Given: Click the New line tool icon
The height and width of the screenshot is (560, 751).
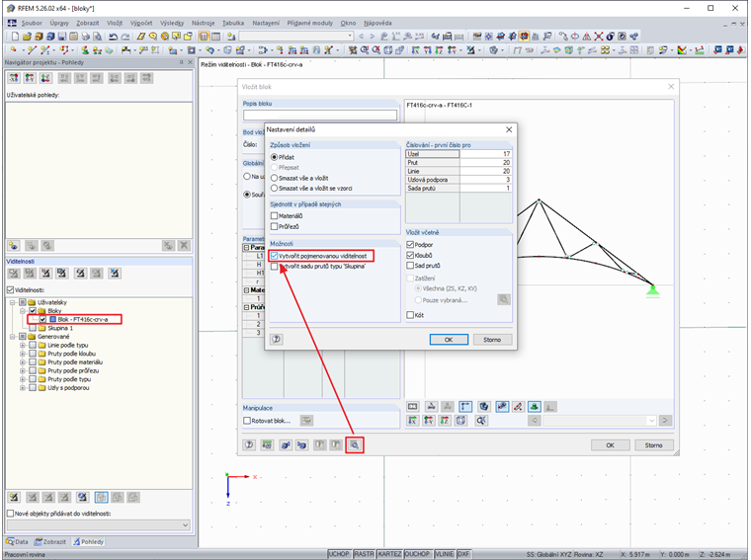Looking at the screenshot, I should point(32,49).
